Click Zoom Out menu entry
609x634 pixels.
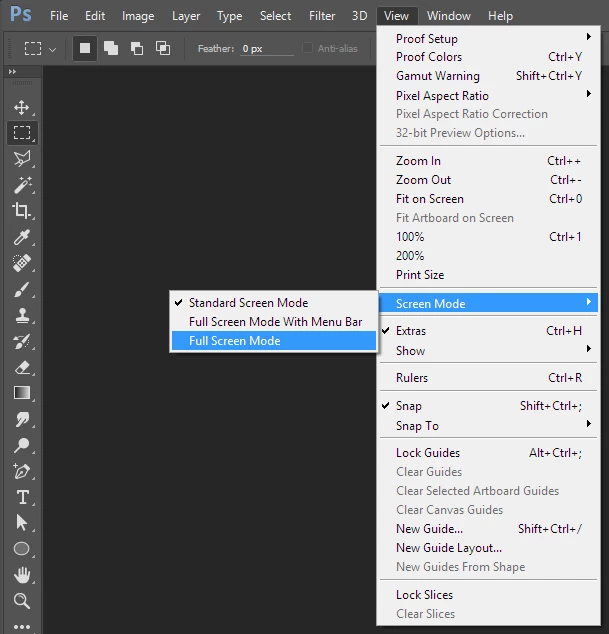488,180
